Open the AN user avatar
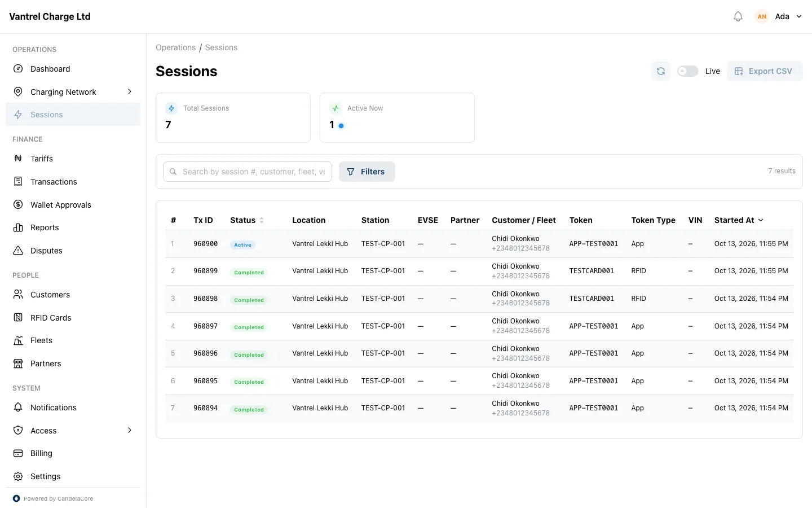 pos(762,16)
